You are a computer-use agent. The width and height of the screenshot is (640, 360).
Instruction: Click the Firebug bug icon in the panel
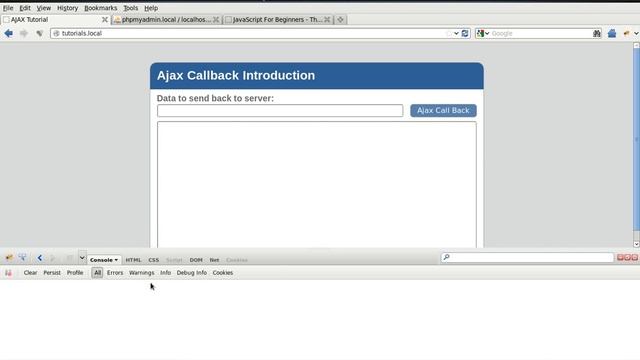(9, 258)
